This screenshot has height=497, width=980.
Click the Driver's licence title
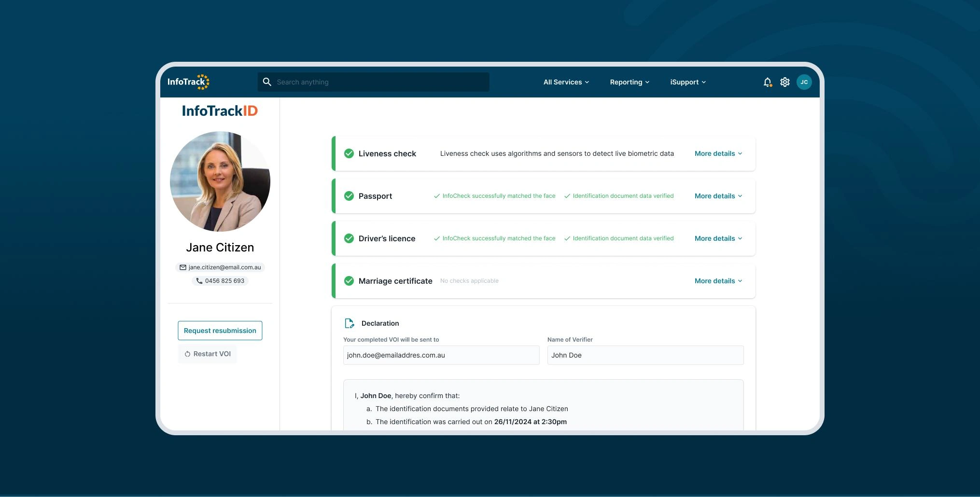(x=387, y=238)
